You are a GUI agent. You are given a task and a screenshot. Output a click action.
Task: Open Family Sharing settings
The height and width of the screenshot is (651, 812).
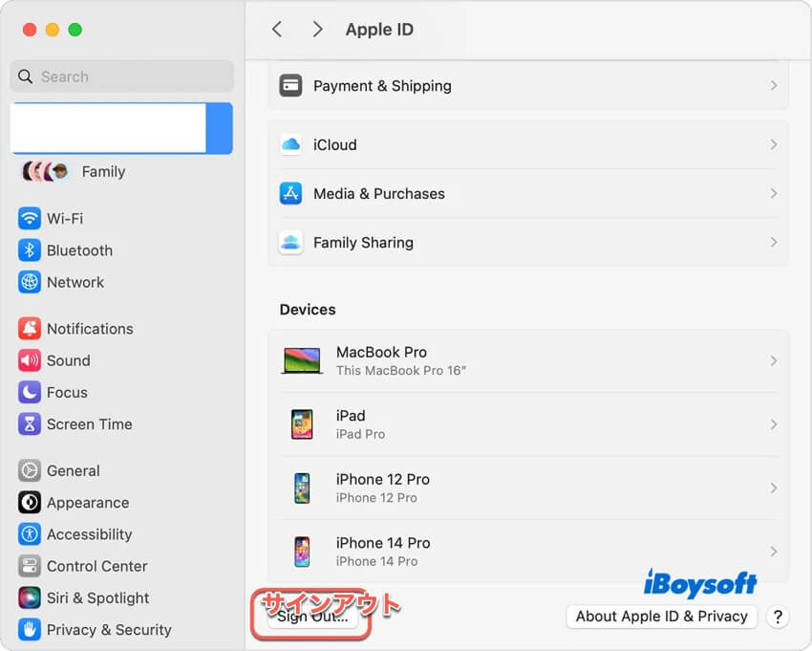[x=525, y=242]
